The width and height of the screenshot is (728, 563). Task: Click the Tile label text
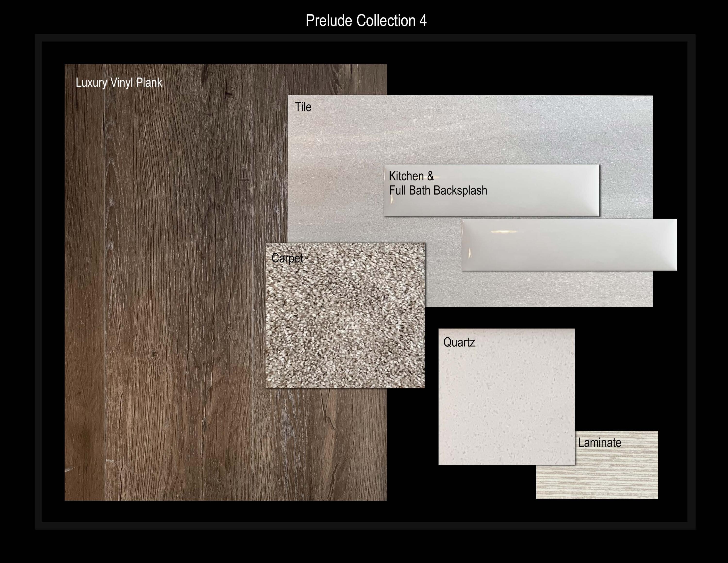(x=303, y=107)
